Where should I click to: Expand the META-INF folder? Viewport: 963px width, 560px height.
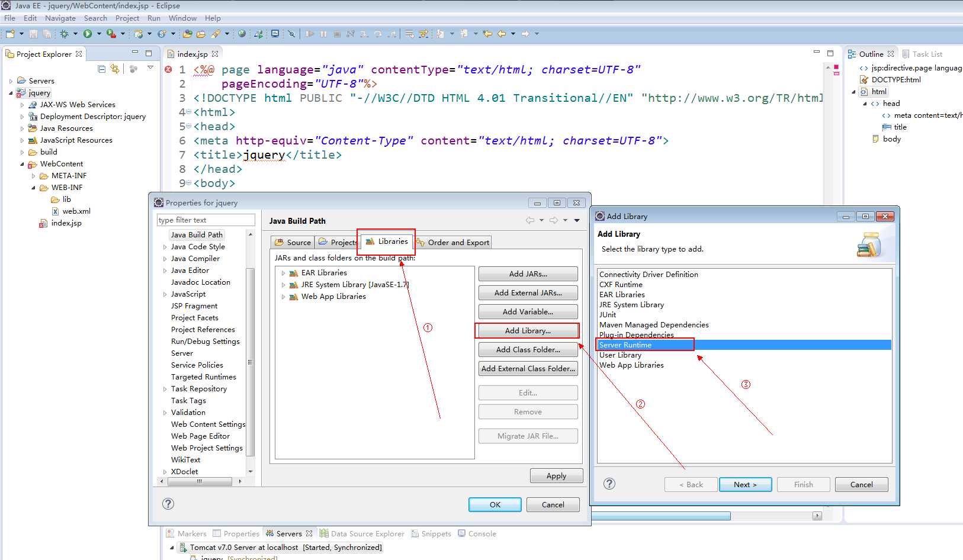point(34,176)
